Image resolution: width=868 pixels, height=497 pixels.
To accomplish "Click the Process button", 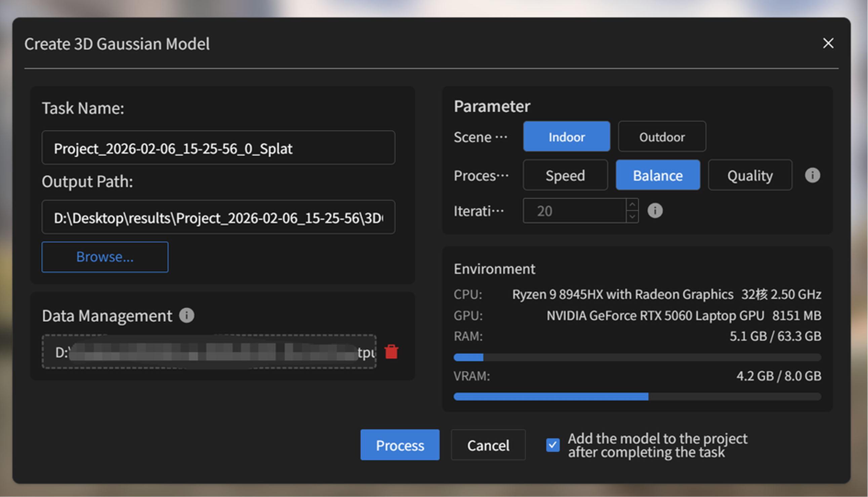I will [400, 445].
